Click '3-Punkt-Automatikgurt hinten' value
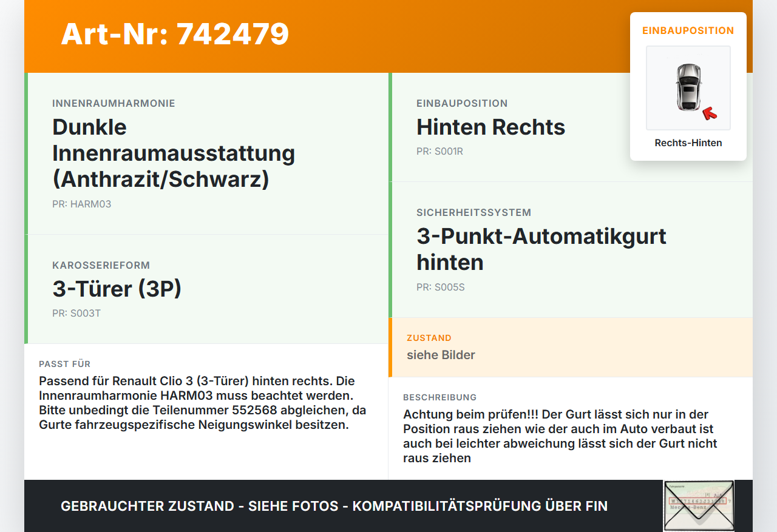 [x=541, y=249]
